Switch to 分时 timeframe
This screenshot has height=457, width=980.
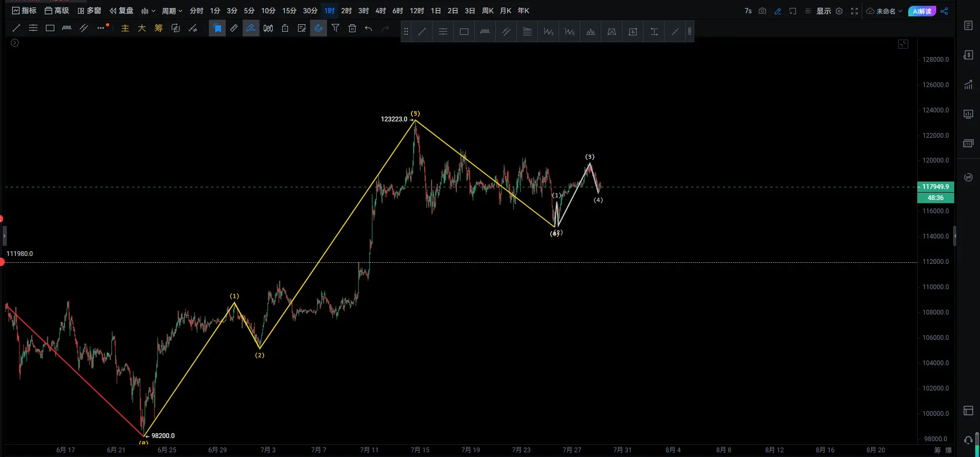click(197, 11)
